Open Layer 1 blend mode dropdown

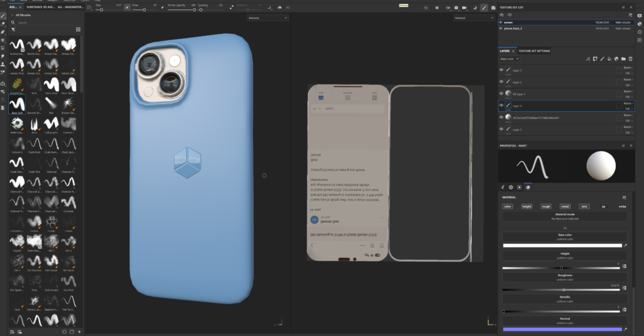click(x=628, y=127)
